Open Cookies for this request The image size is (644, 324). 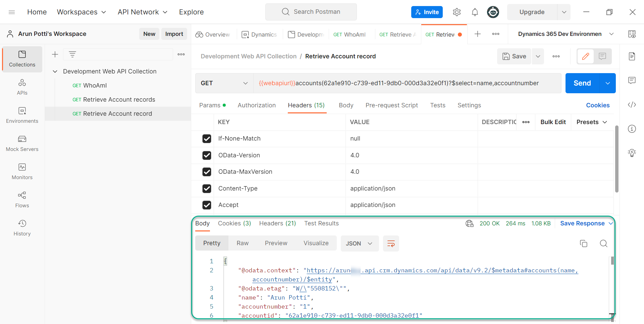(598, 105)
